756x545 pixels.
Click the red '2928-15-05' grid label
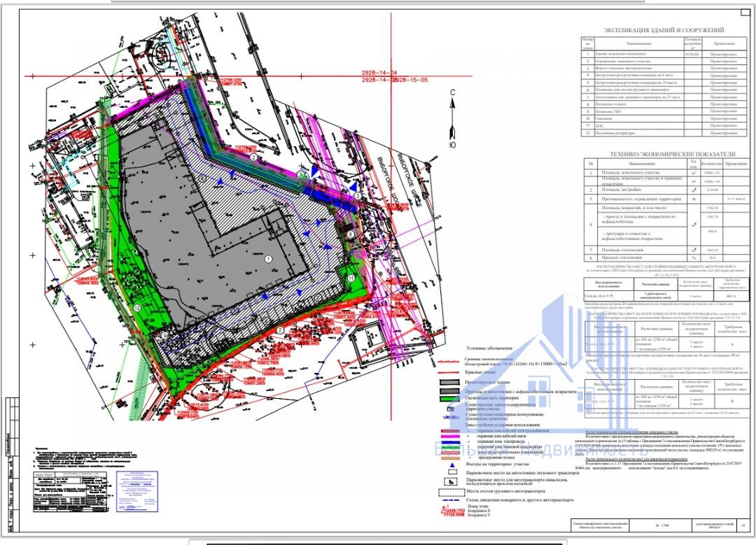409,80
